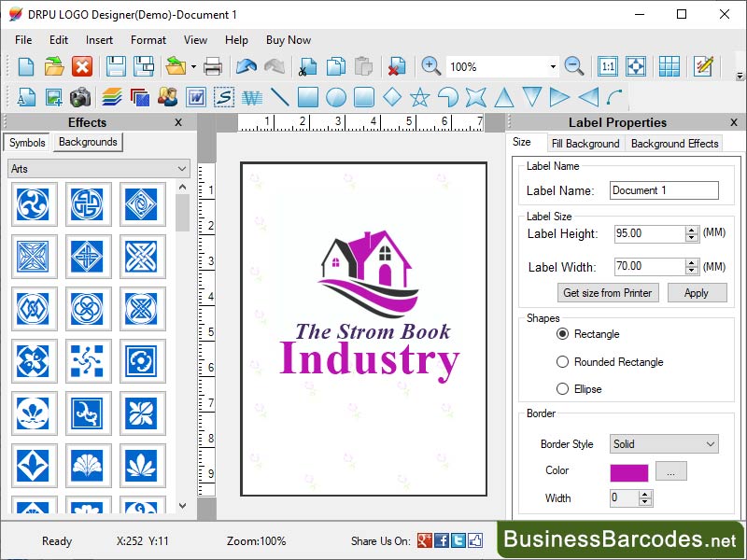Select the Diamond shape tool
The image size is (747, 560).
pos(392,97)
